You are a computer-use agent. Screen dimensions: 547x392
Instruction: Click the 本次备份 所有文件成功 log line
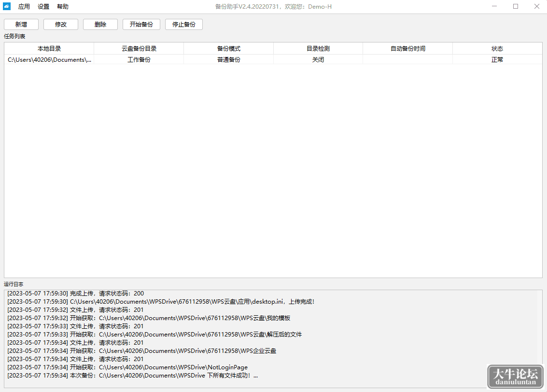pyautogui.click(x=133, y=376)
